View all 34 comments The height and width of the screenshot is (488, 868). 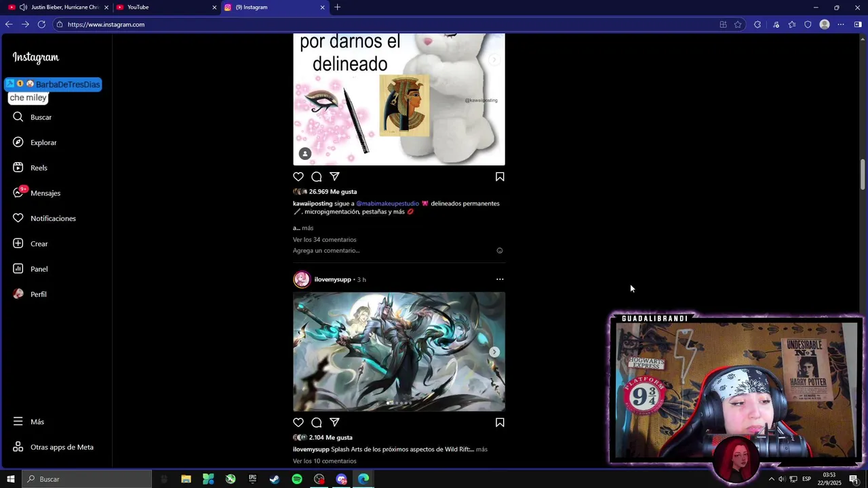324,240
